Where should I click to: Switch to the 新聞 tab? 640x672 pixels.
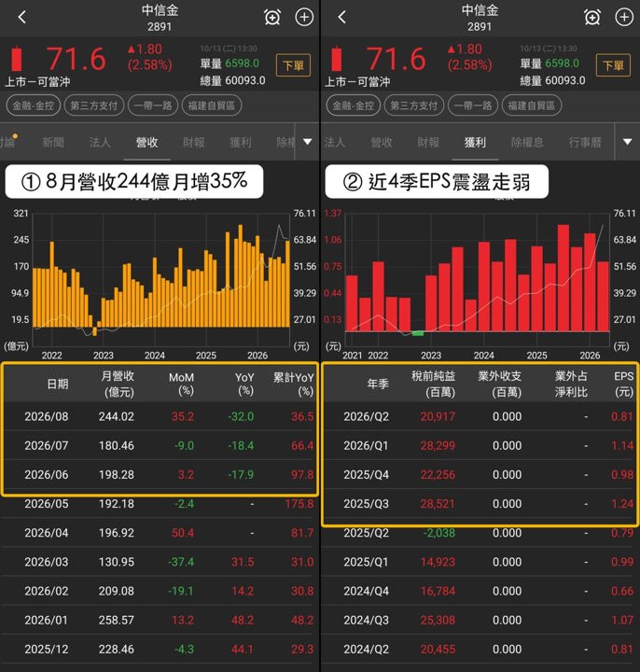tap(53, 142)
